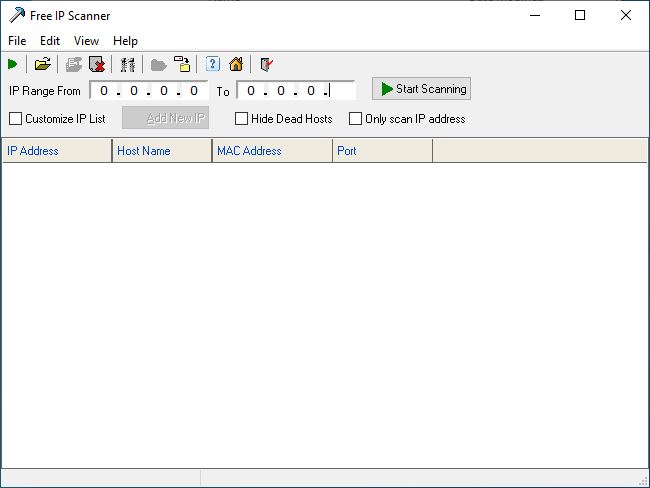Click the third octet of the To IP address field

click(x=311, y=91)
